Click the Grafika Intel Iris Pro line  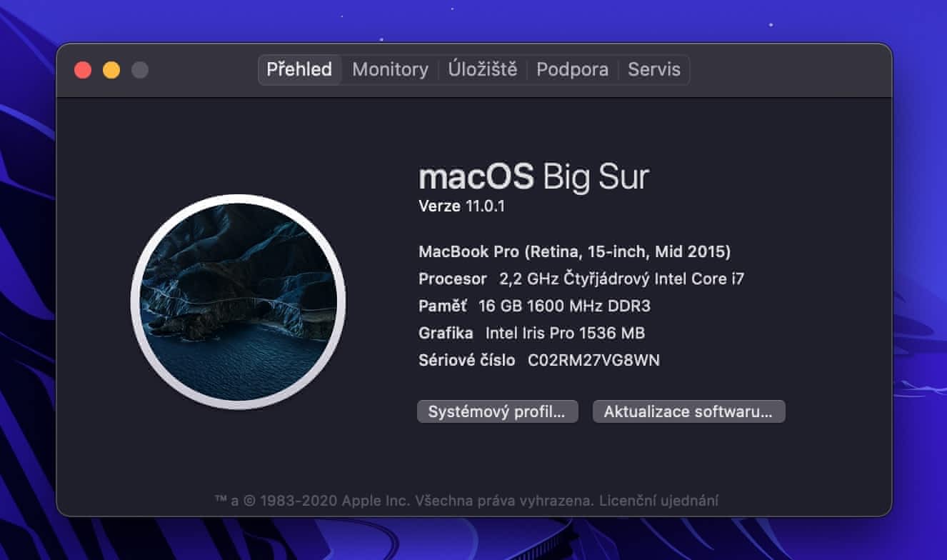(x=531, y=333)
